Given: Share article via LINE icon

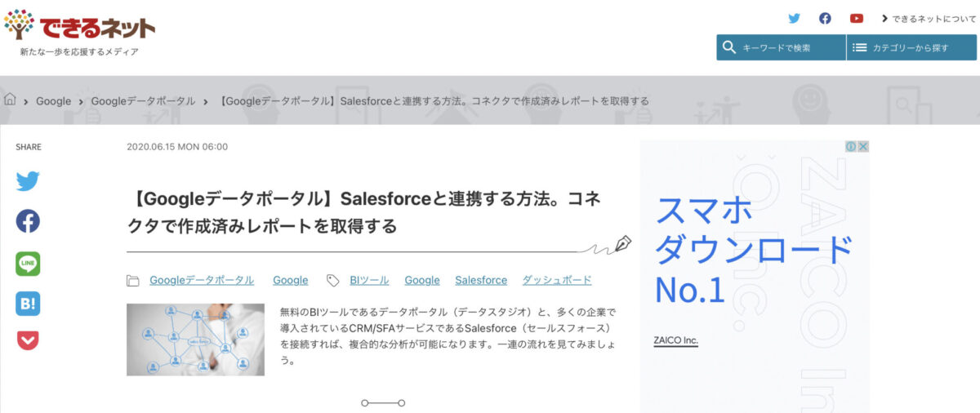Looking at the screenshot, I should [28, 264].
